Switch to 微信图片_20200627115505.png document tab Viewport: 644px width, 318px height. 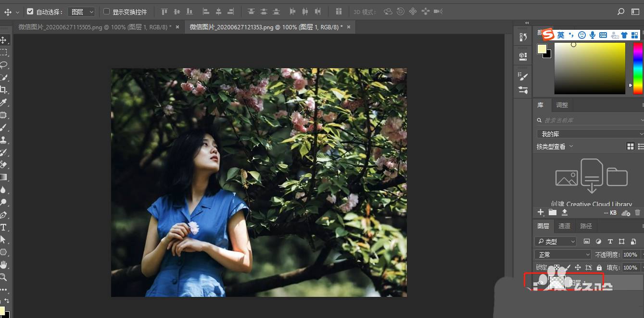point(94,27)
